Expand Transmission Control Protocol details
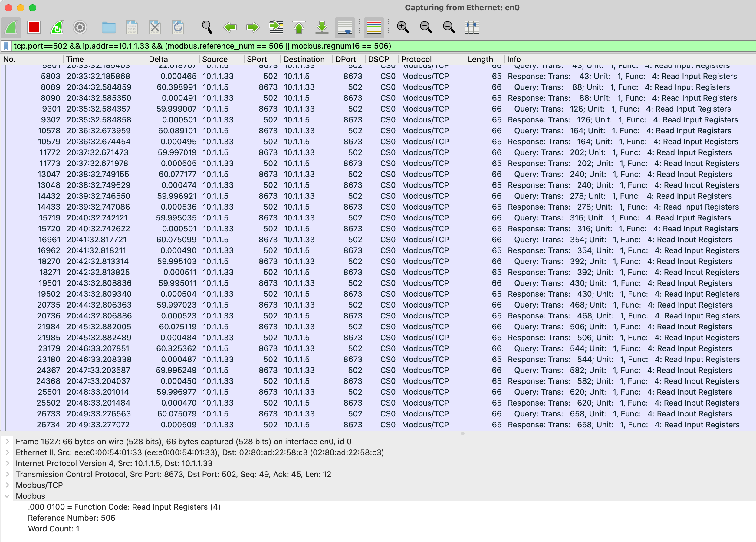 click(x=7, y=474)
